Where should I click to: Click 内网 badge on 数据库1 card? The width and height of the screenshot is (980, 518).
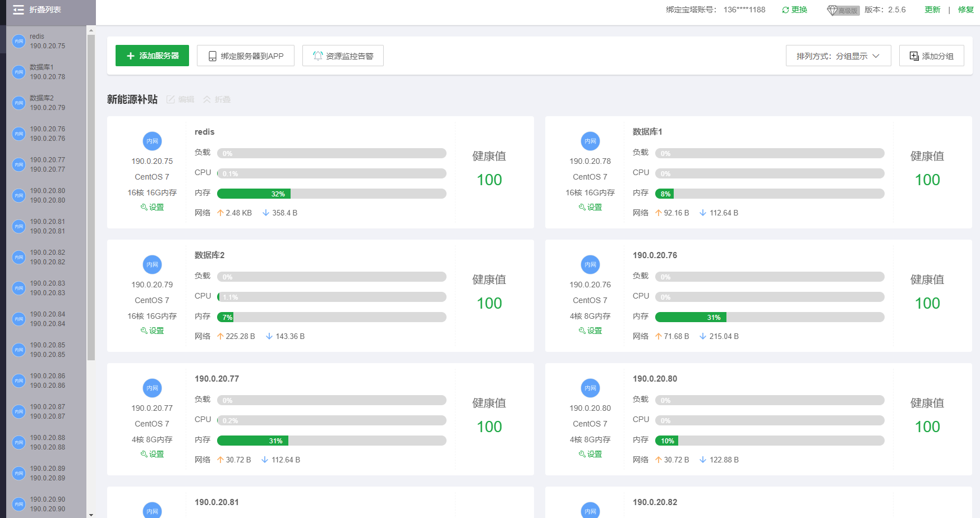click(590, 141)
